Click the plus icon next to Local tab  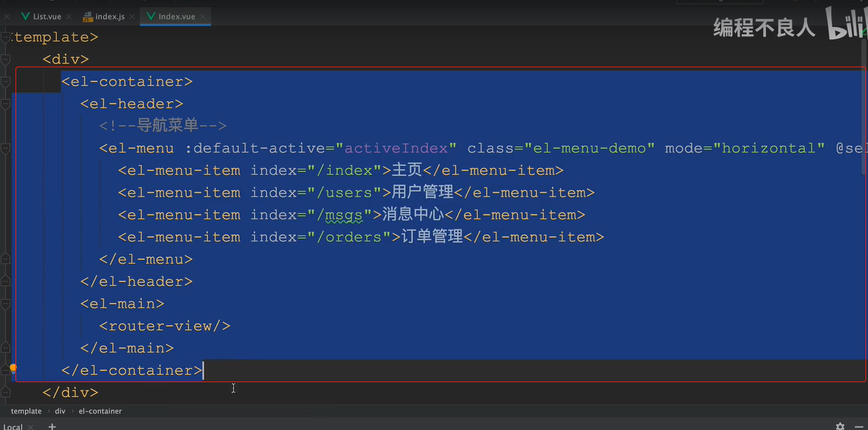click(x=52, y=426)
